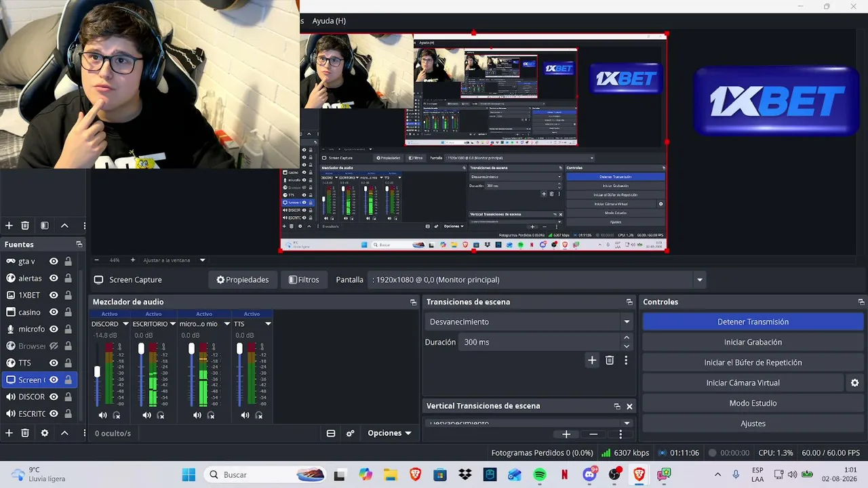Move selected source up in Fuentes list

tap(64, 432)
